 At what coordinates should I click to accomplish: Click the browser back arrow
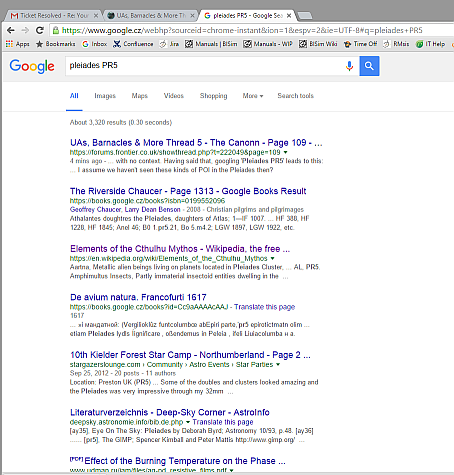[x=11, y=30]
